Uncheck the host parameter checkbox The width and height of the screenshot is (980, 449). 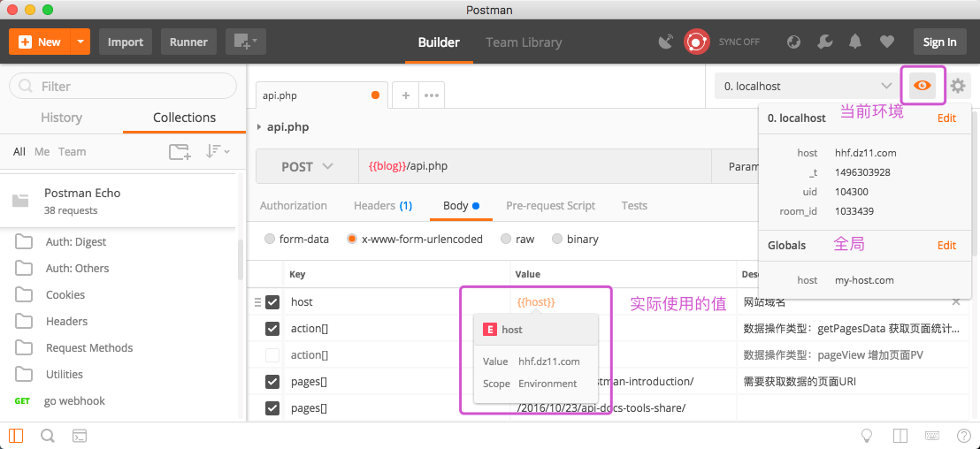pyautogui.click(x=272, y=302)
